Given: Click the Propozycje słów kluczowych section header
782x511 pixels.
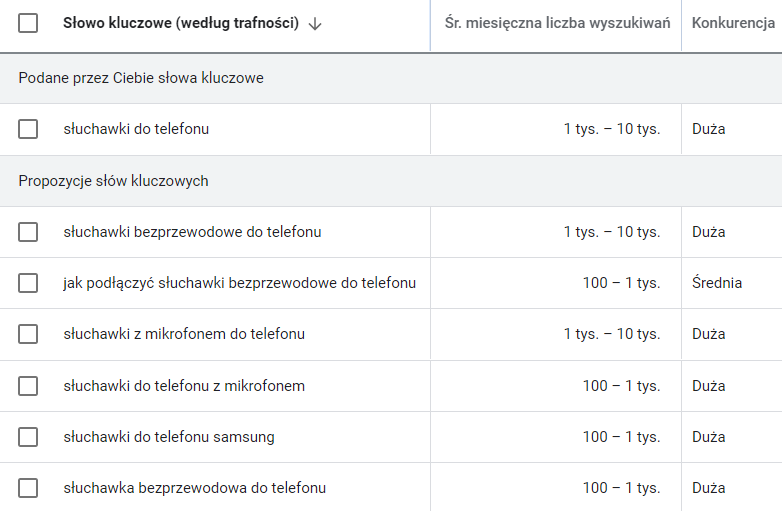Looking at the screenshot, I should click(x=113, y=181).
